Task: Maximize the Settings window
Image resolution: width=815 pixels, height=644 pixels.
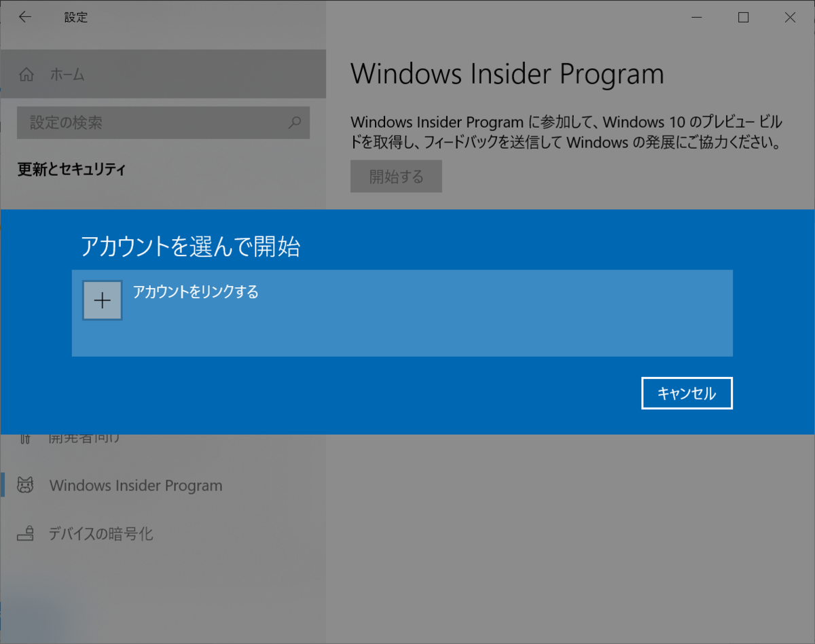Action: (x=743, y=18)
